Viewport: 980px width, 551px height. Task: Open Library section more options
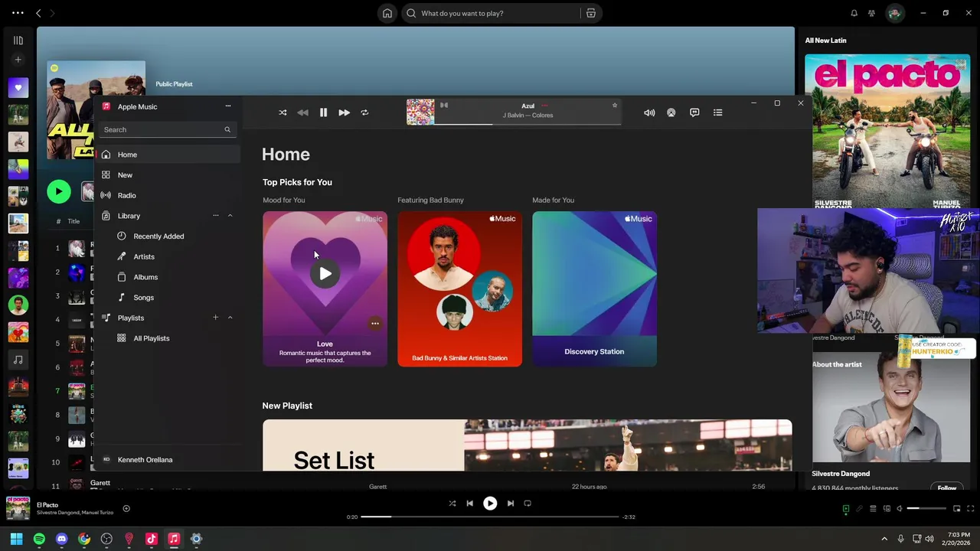216,216
